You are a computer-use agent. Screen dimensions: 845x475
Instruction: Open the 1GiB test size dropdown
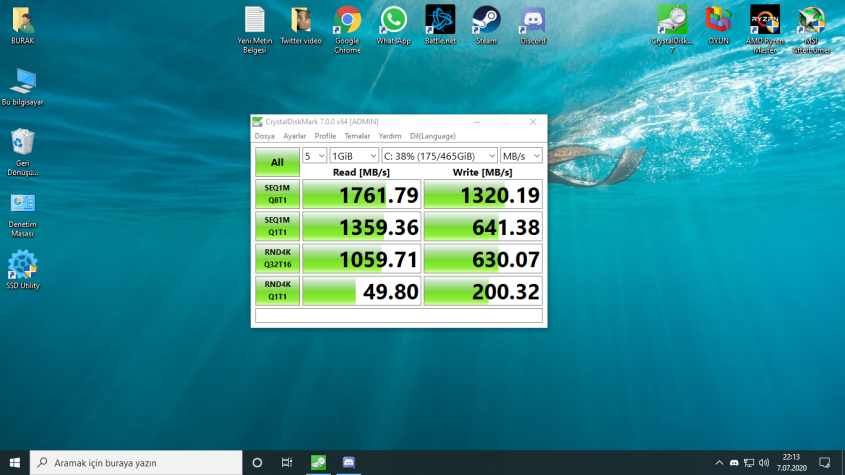point(354,156)
